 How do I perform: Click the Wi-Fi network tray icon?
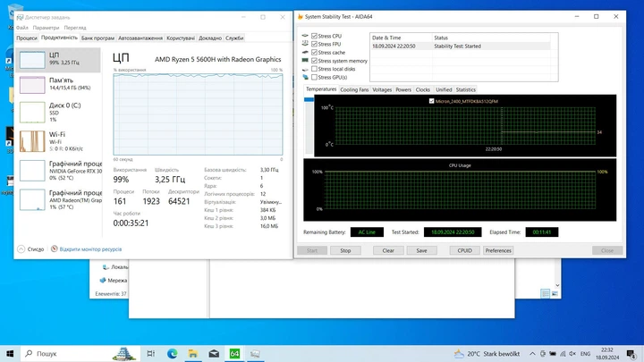pos(563,354)
